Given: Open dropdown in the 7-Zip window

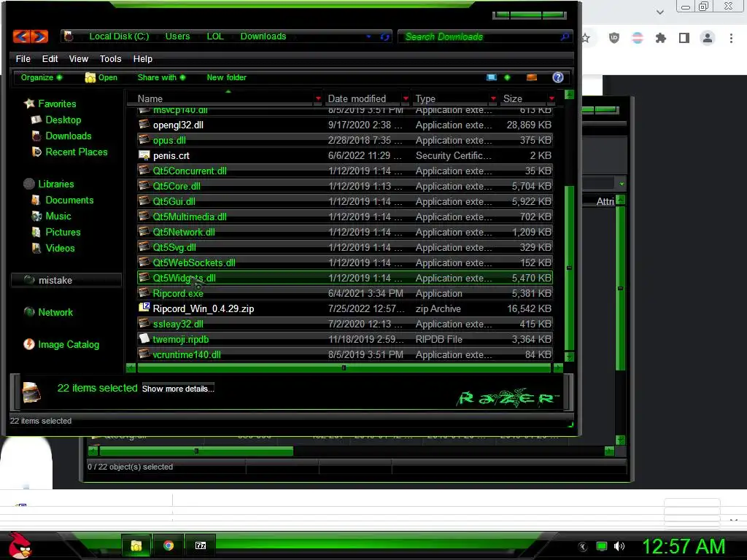Looking at the screenshot, I should 622,184.
